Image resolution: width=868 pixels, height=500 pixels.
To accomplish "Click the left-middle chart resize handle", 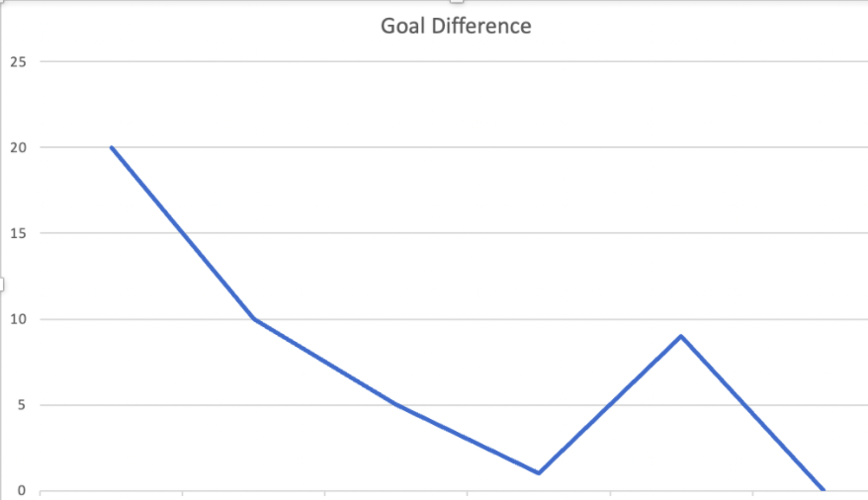I will pyautogui.click(x=2, y=285).
